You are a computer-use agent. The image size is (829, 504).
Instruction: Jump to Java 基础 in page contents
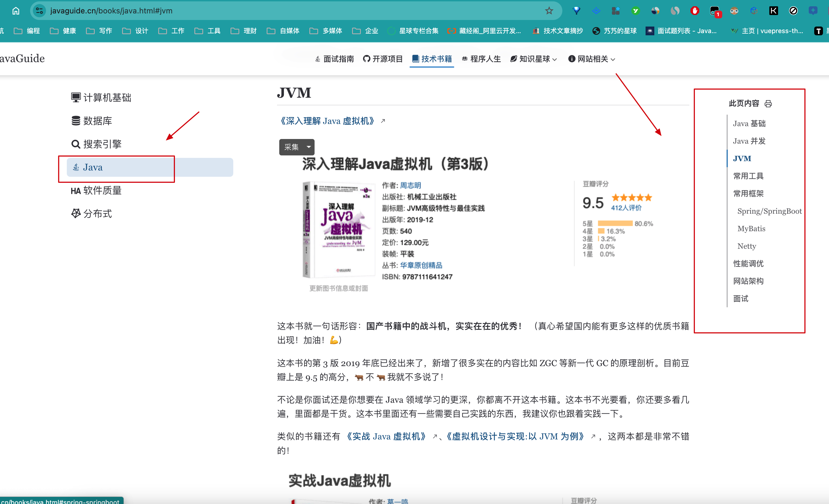click(x=749, y=123)
